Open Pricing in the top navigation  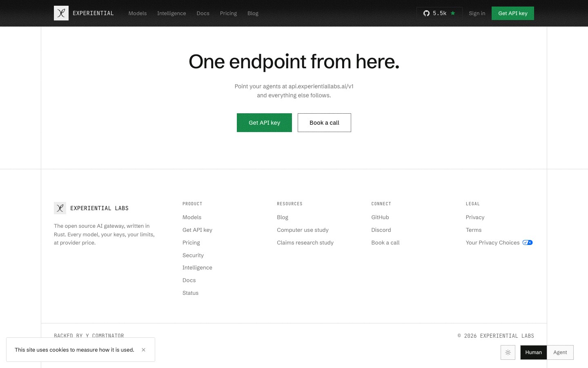[228, 13]
